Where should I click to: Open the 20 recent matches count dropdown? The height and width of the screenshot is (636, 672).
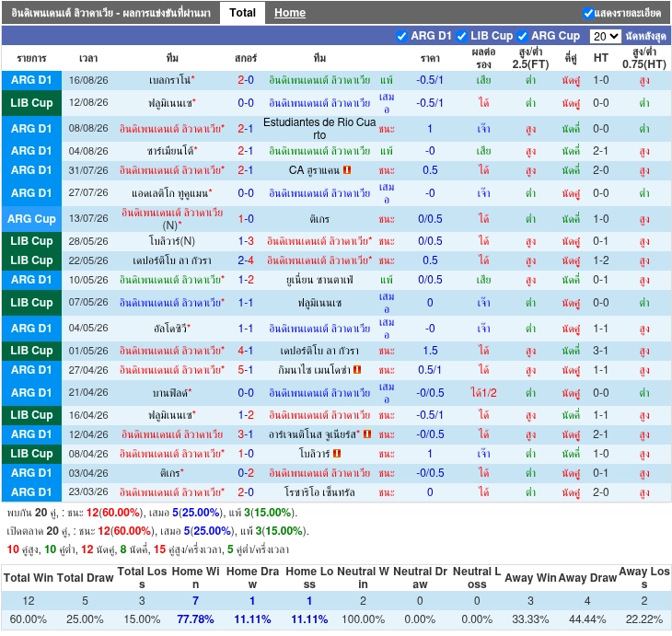[605, 36]
